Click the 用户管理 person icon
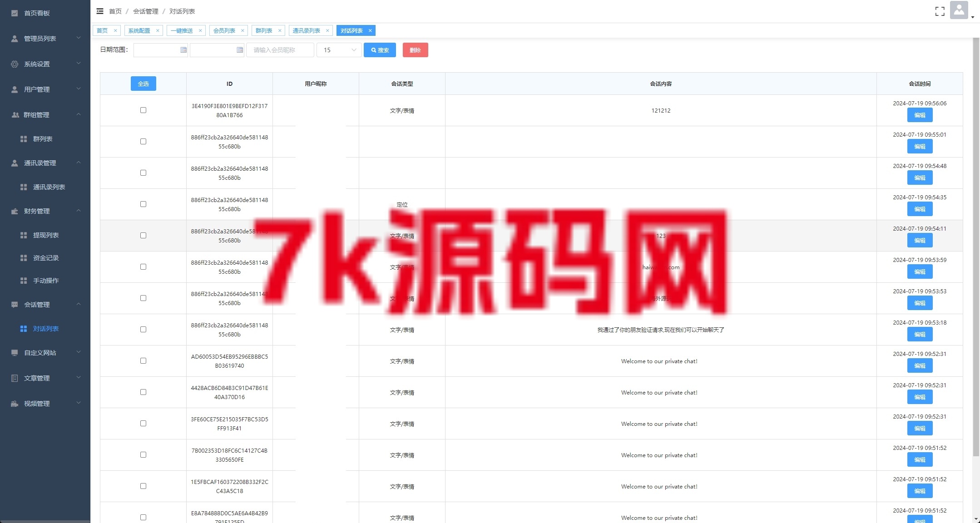 click(x=15, y=89)
